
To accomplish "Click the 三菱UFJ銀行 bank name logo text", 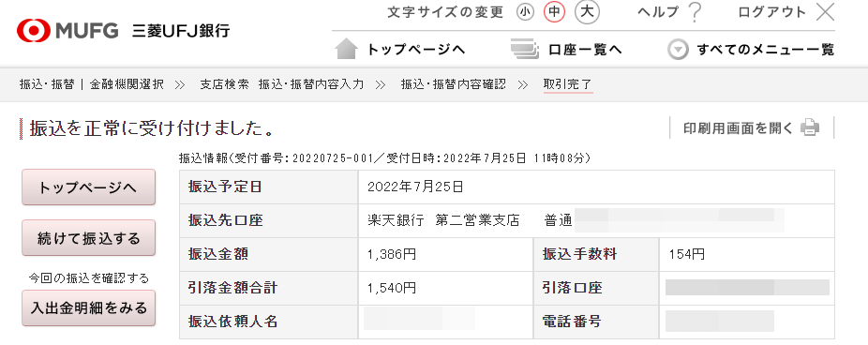I will point(181,30).
